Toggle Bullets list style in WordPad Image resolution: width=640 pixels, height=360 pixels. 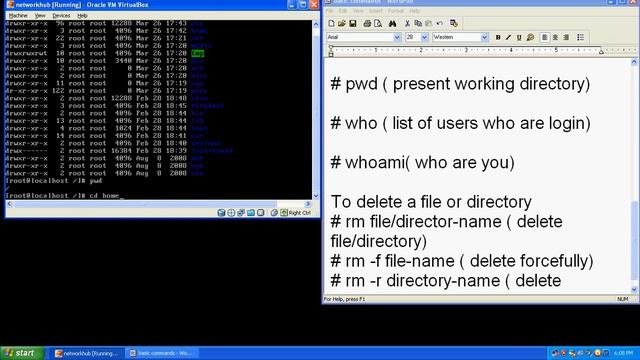click(x=580, y=38)
